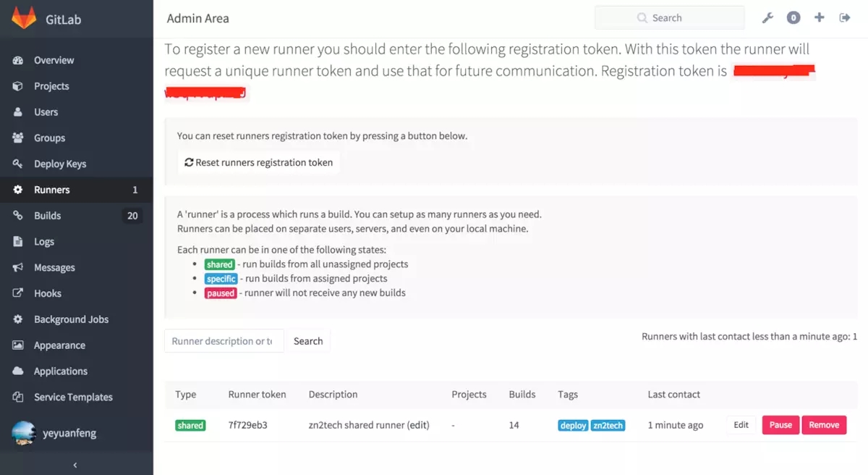The height and width of the screenshot is (475, 868).
Task: Open the admin wrench icon
Action: click(768, 18)
